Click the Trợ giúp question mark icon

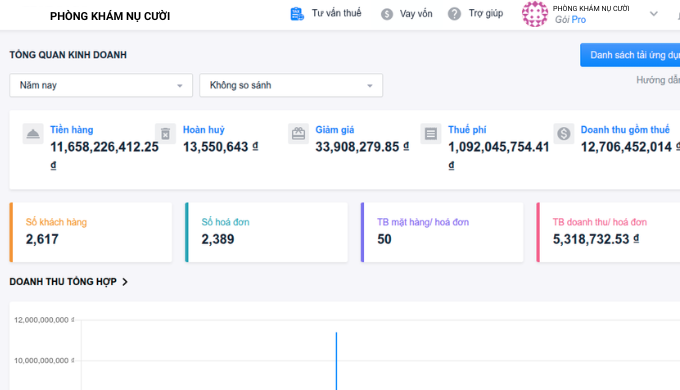454,14
